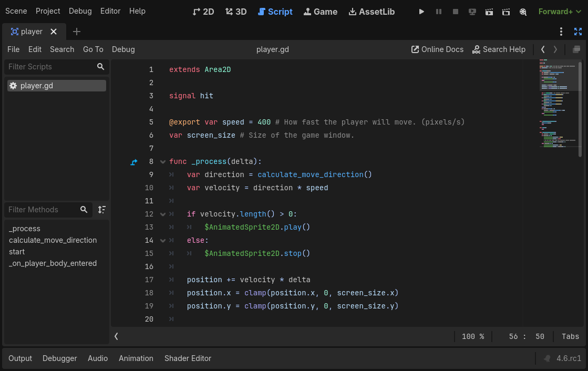Open the Online Docs for this script
The width and height of the screenshot is (588, 371).
pyautogui.click(x=437, y=49)
